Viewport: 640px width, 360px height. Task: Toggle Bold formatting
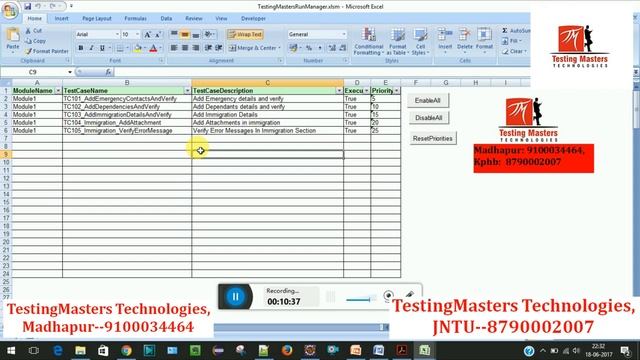coord(80,48)
